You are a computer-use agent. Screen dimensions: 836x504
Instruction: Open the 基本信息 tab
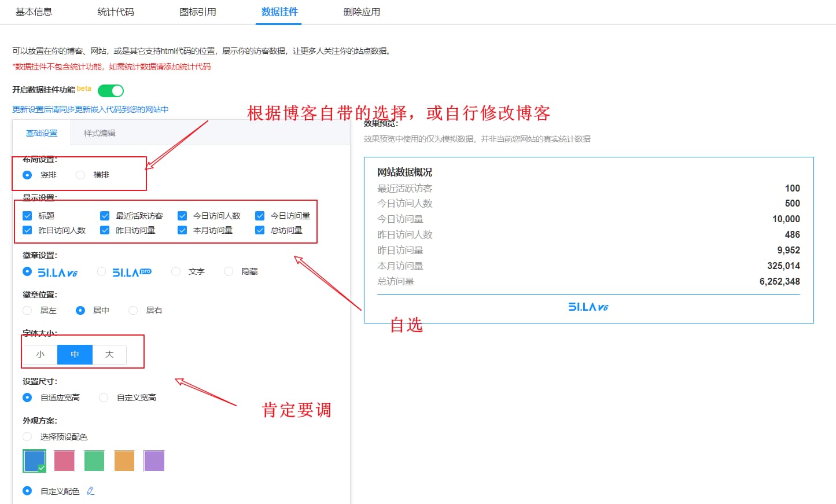click(34, 12)
